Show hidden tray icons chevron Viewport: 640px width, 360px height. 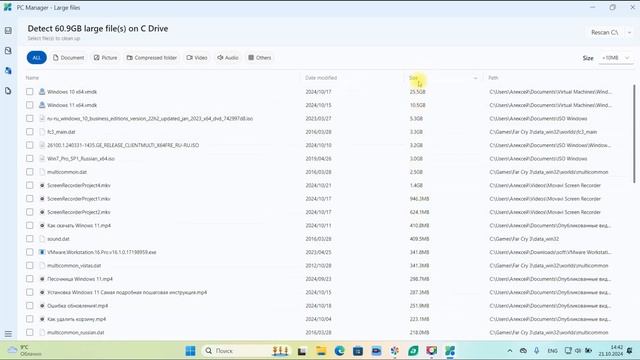pyautogui.click(x=510, y=351)
